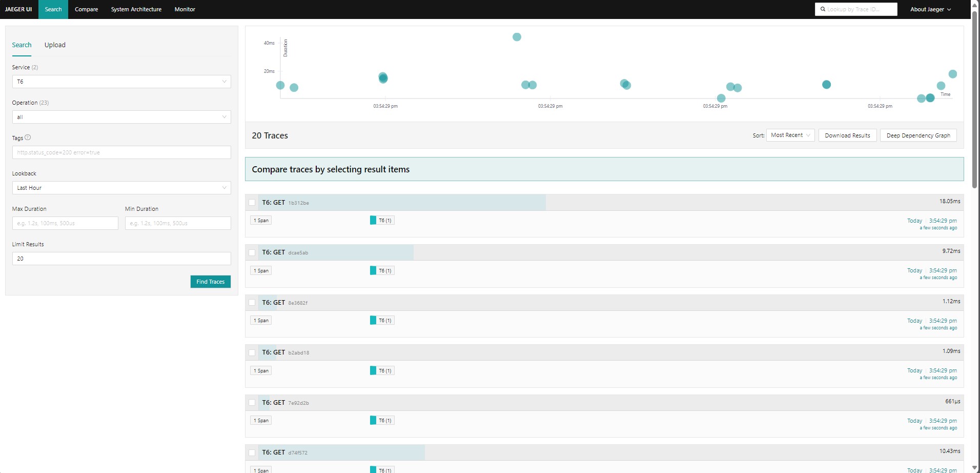The image size is (980, 473).
Task: Focus the Tags input field
Action: coord(121,152)
